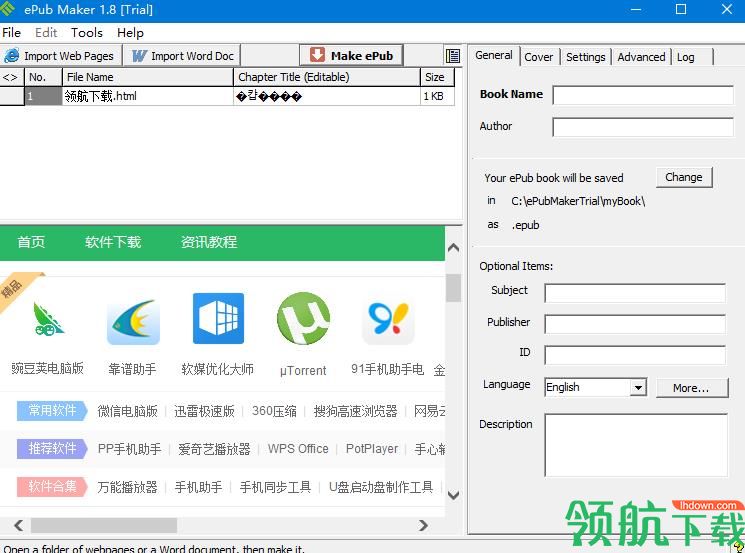Click the 软件下载 nav link

(x=113, y=242)
